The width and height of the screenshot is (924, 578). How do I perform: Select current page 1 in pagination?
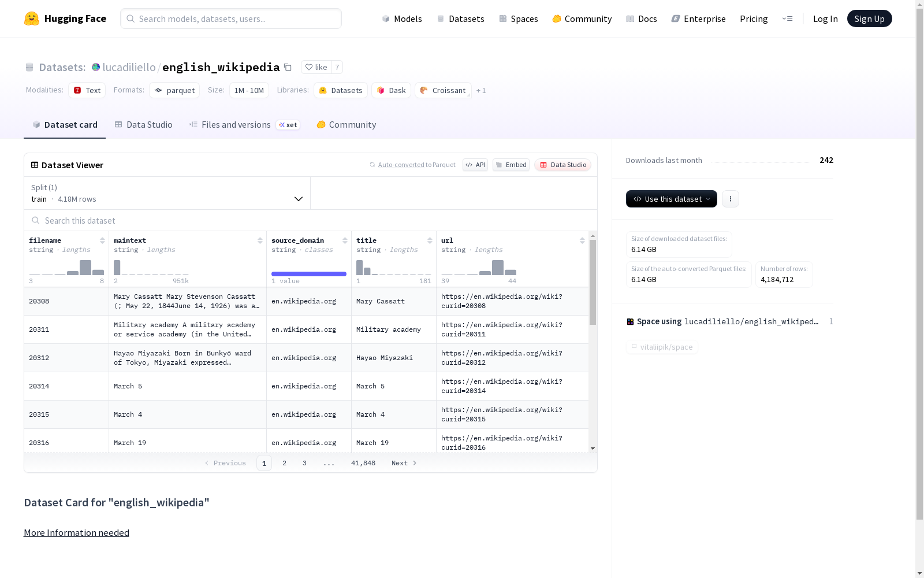click(264, 463)
